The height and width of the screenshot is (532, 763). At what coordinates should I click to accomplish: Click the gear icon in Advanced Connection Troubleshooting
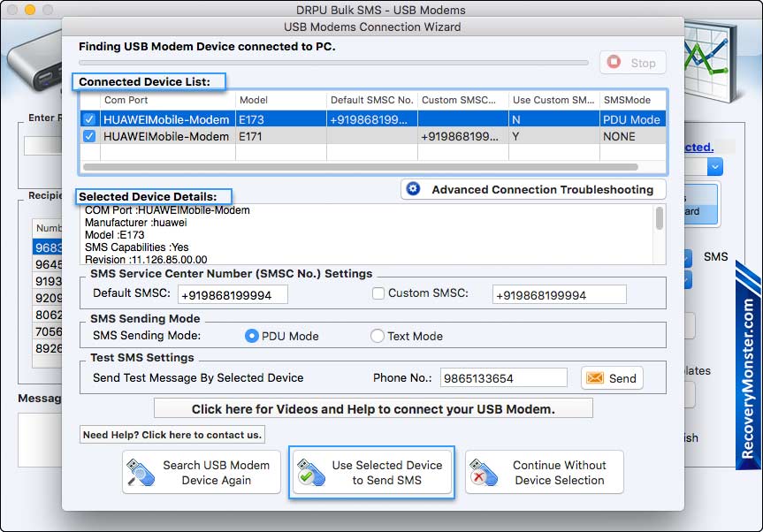tap(413, 189)
